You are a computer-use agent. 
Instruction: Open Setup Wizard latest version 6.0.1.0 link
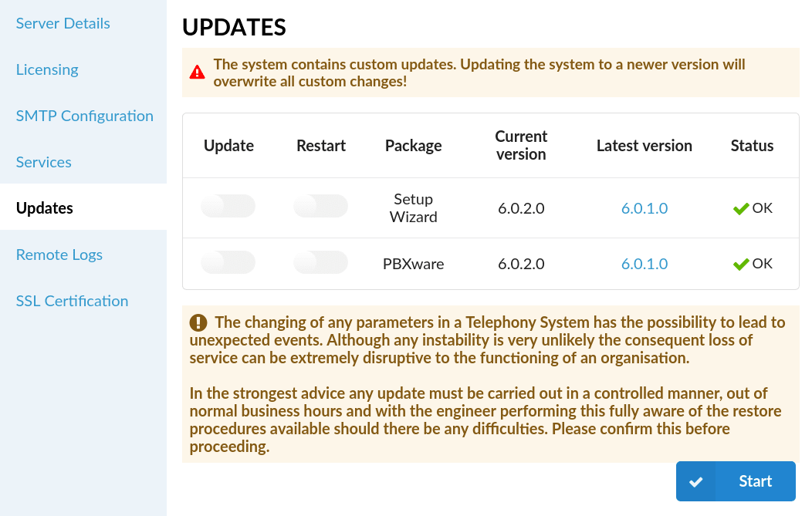(x=645, y=208)
